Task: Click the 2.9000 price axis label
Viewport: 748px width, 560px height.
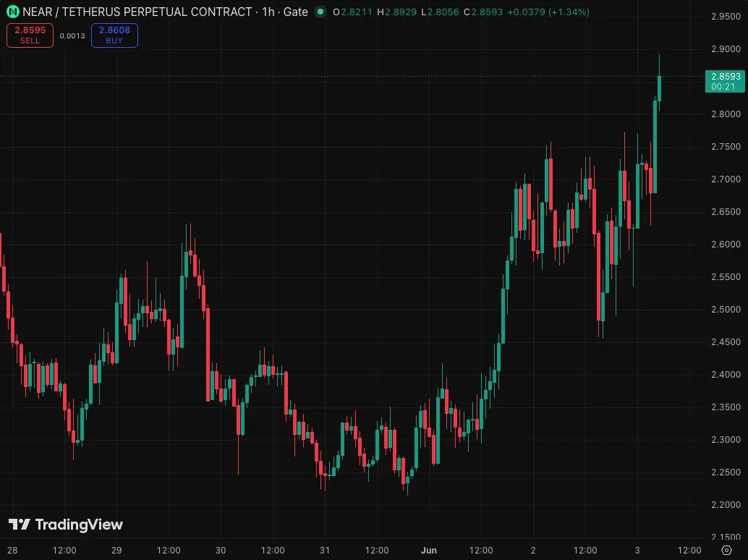Action: tap(726, 49)
